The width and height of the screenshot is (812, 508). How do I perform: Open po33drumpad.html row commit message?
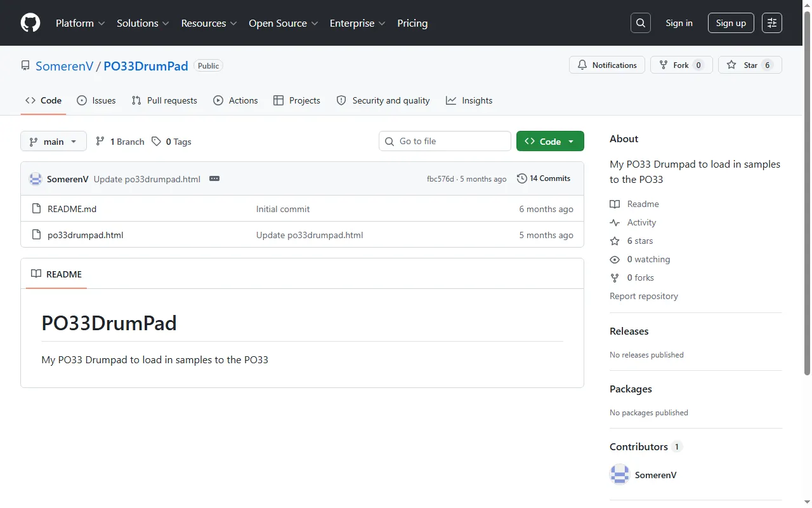click(310, 235)
